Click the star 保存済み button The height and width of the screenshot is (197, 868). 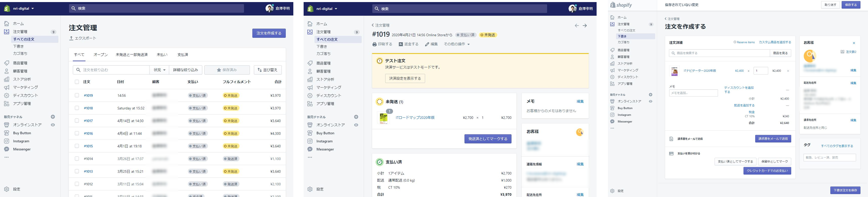click(227, 70)
